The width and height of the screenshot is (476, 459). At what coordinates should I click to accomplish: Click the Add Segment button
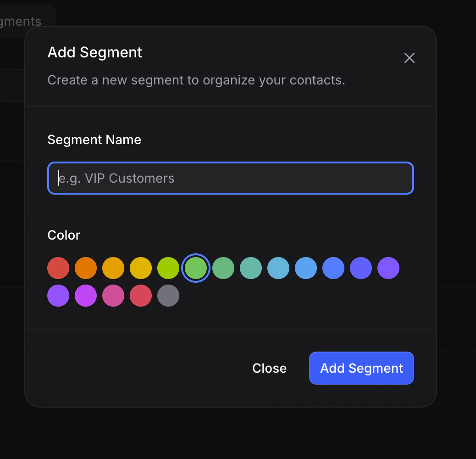[361, 368]
